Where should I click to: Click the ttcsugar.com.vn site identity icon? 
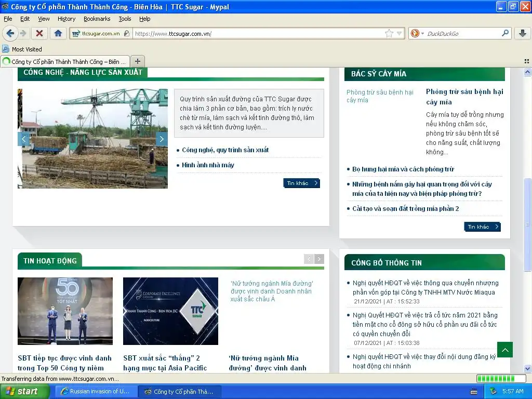tap(100, 33)
